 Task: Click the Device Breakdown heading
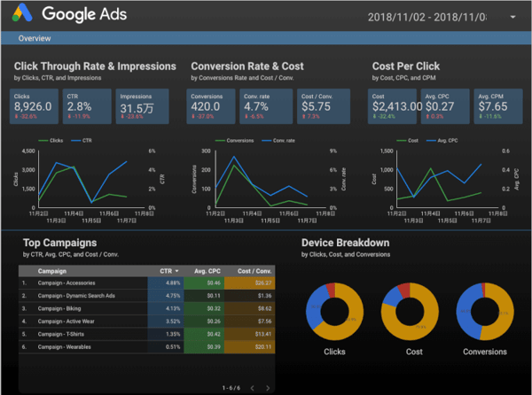click(x=346, y=243)
